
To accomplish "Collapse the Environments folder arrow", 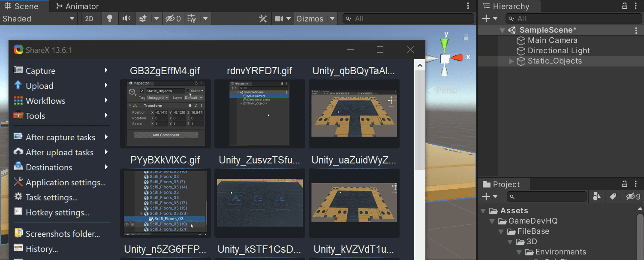I will point(519,252).
